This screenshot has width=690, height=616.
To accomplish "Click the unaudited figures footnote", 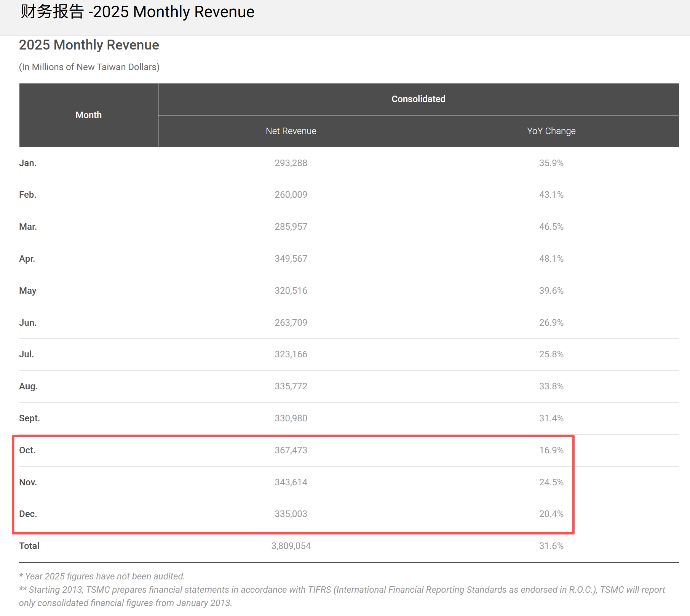I will point(102,576).
